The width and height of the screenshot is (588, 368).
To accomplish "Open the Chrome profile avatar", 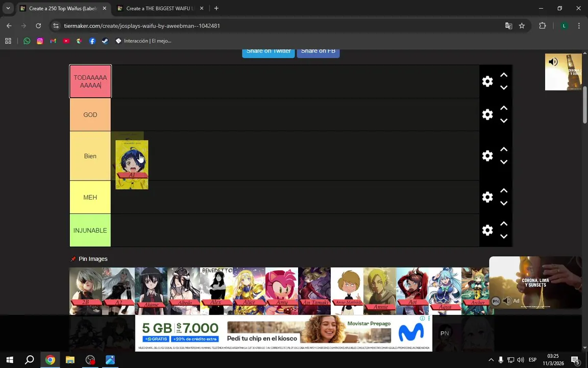I will tap(563, 26).
